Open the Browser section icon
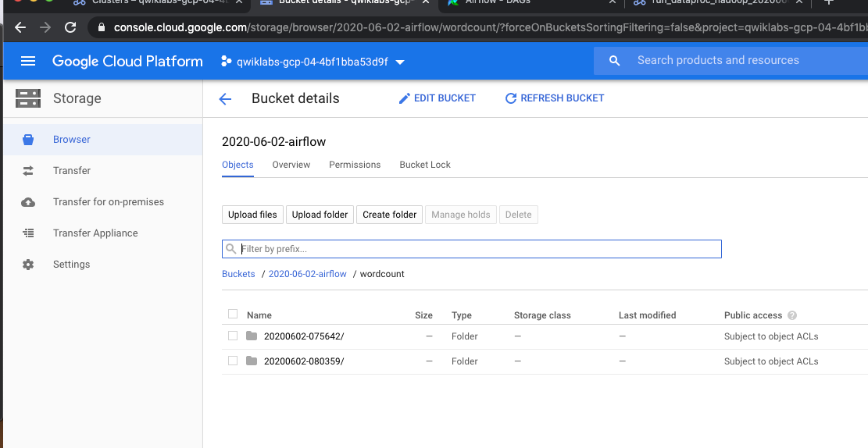The image size is (868, 448). [28, 140]
